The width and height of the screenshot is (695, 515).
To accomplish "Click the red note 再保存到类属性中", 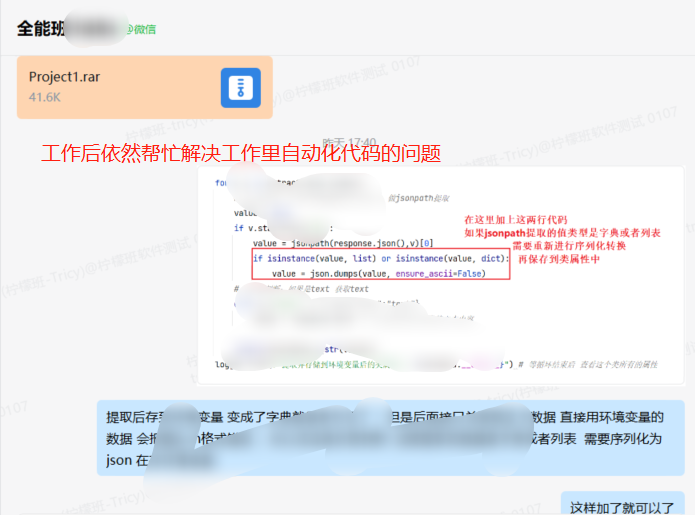I will tap(559, 259).
